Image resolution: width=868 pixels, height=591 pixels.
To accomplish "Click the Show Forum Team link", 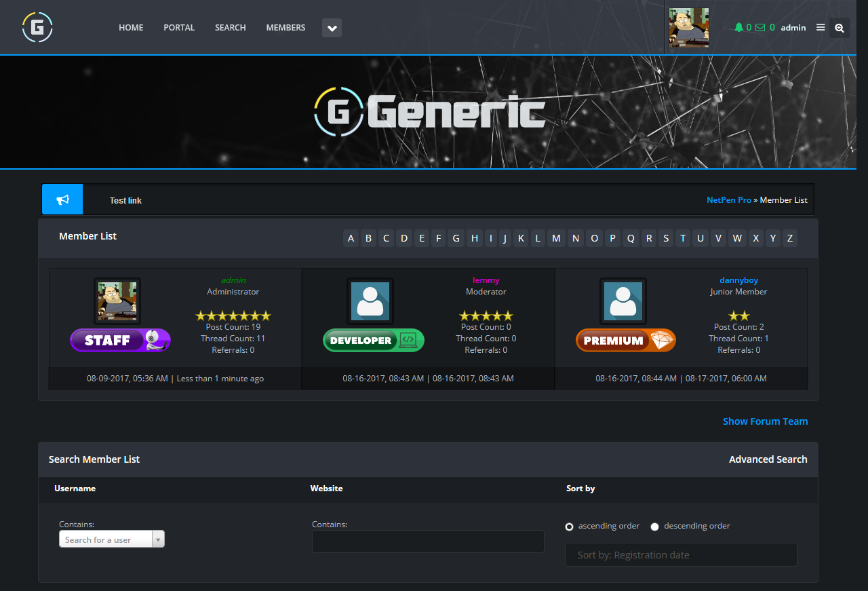I will point(765,421).
